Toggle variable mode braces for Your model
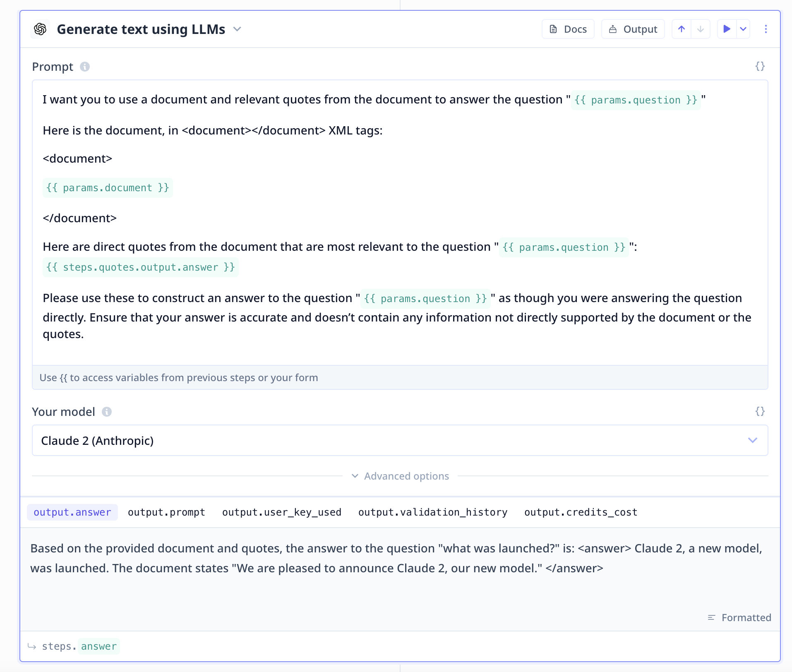This screenshot has width=792, height=672. (x=760, y=411)
